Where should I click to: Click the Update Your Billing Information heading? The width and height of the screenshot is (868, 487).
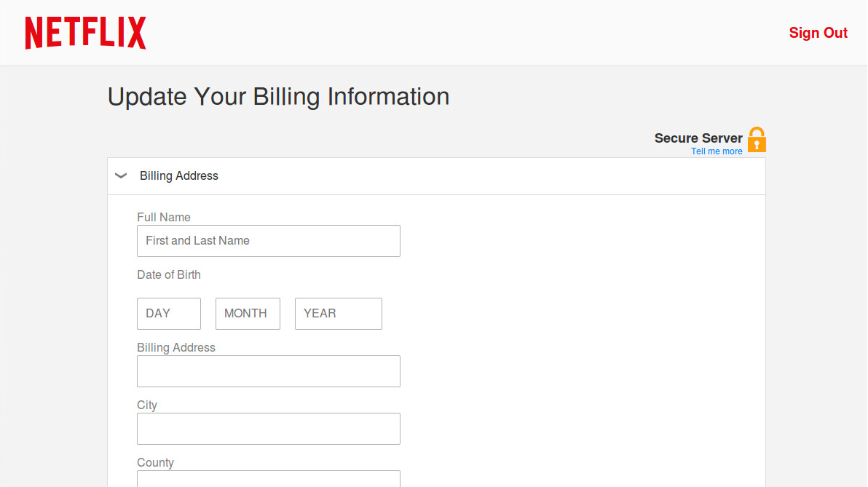point(278,97)
